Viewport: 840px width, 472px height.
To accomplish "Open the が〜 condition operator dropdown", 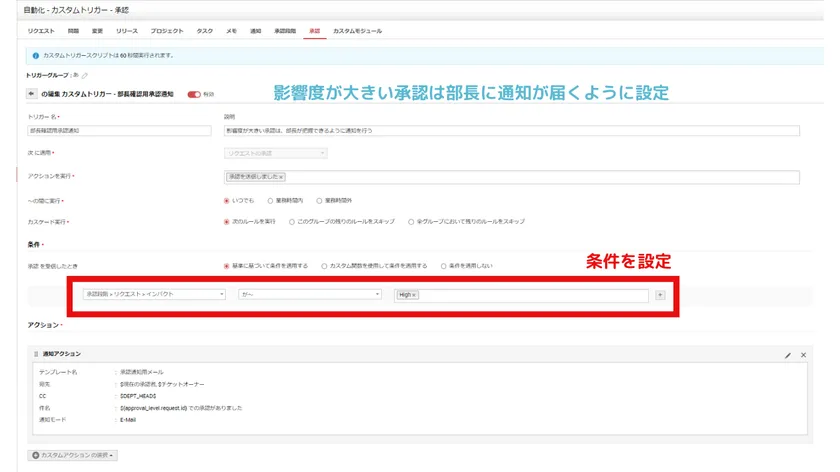I will (x=309, y=295).
